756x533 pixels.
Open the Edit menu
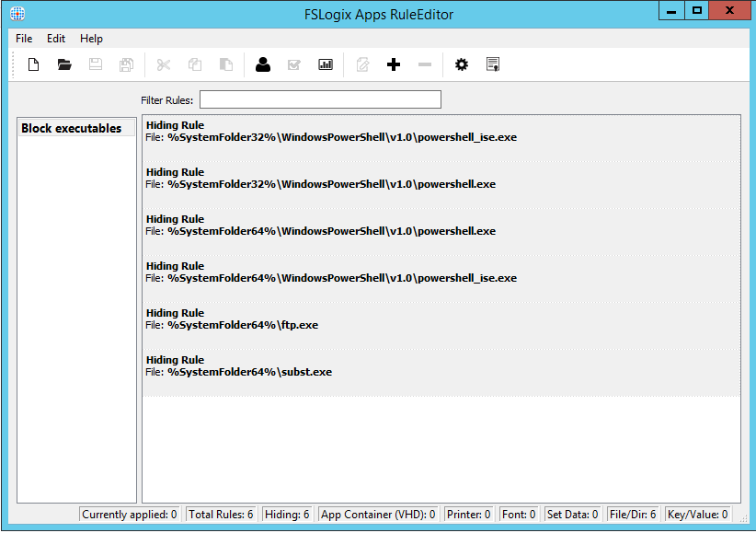[x=56, y=39]
